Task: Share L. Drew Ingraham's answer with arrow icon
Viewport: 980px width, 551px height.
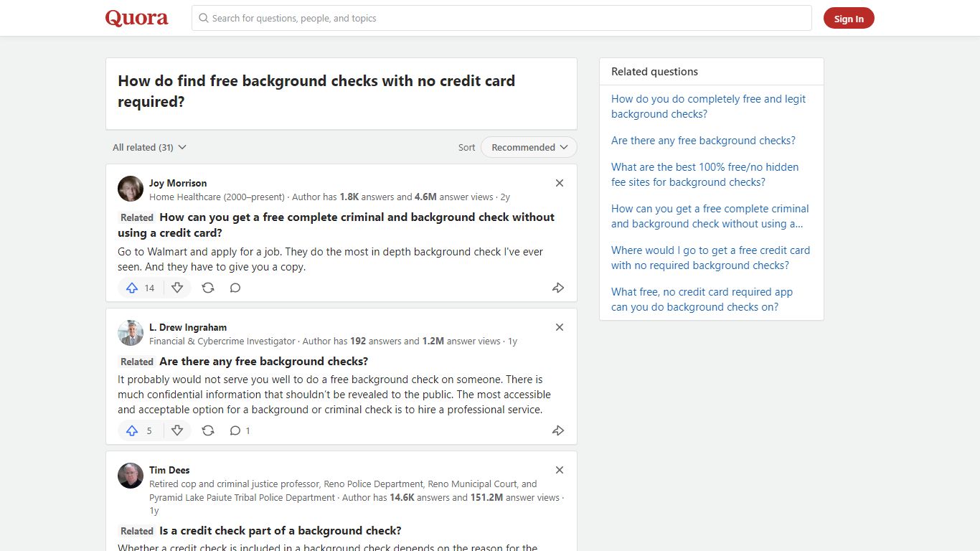Action: pyautogui.click(x=558, y=430)
